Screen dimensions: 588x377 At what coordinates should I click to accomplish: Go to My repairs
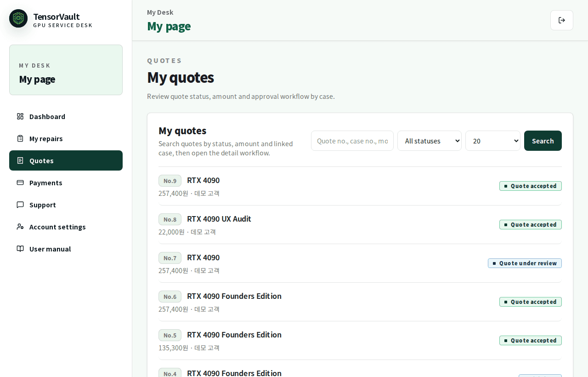click(66, 138)
